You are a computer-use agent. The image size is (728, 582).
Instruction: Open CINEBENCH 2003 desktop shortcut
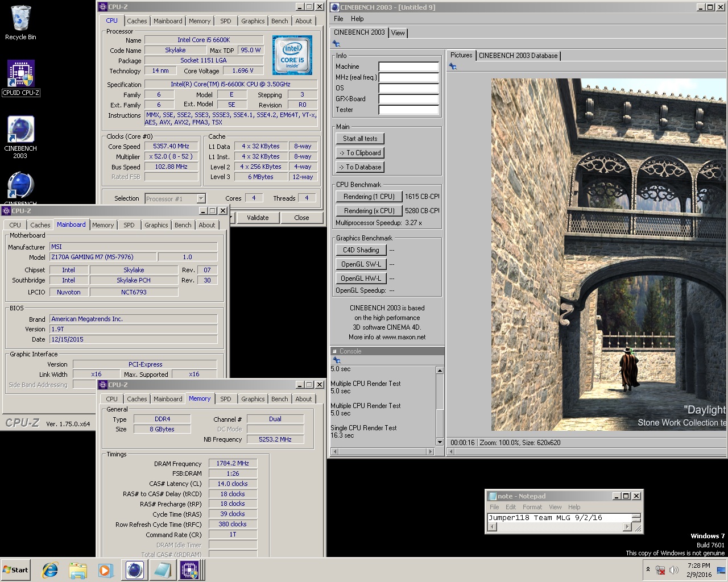click(20, 137)
